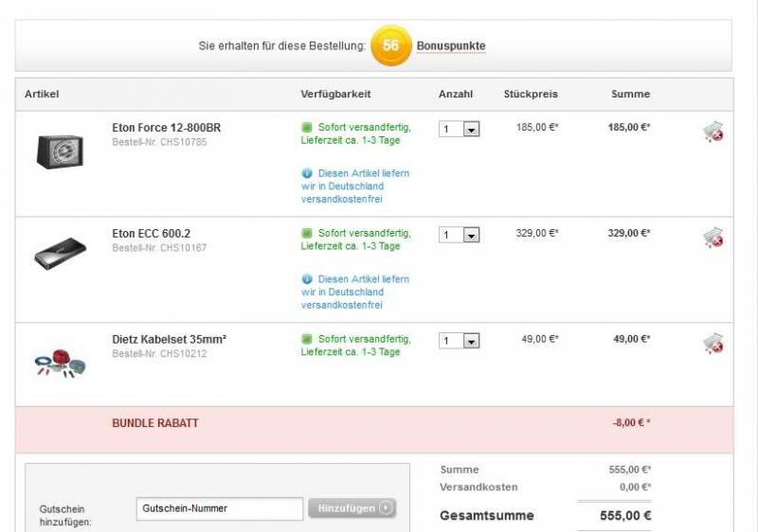Image resolution: width=758 pixels, height=532 pixels.
Task: Click info icon in Eton Force 12-800BR row
Action: pos(306,173)
